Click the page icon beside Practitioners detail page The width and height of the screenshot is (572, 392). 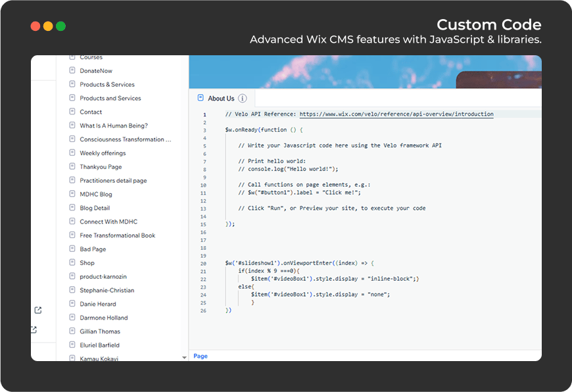pyautogui.click(x=72, y=180)
